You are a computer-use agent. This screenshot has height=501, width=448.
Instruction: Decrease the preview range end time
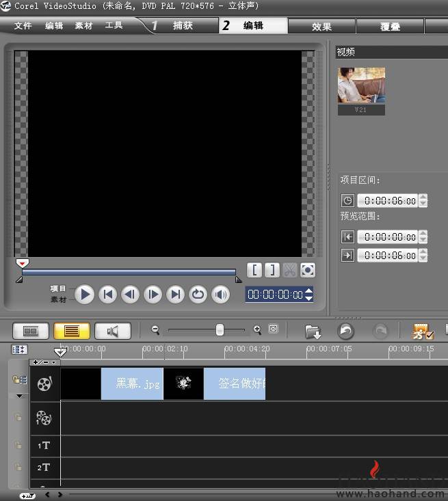pyautogui.click(x=423, y=259)
